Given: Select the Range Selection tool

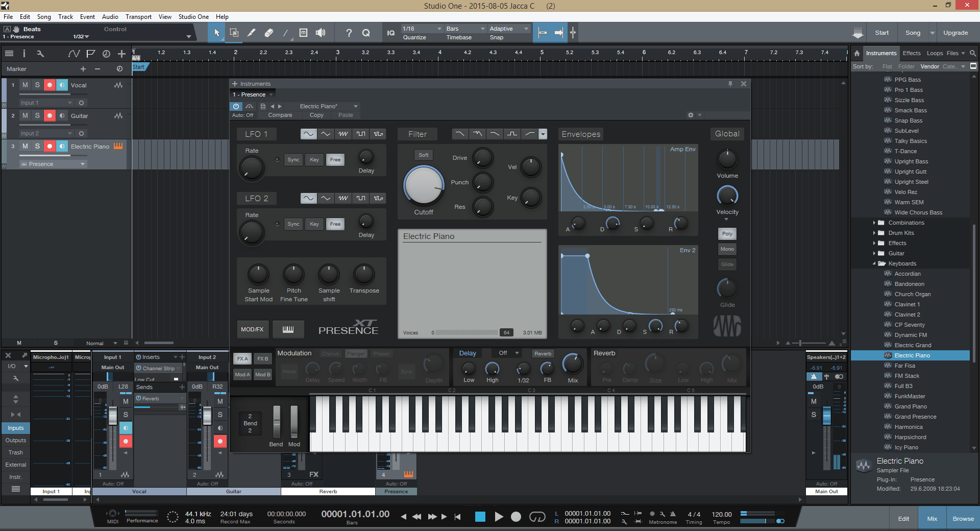Looking at the screenshot, I should (234, 32).
